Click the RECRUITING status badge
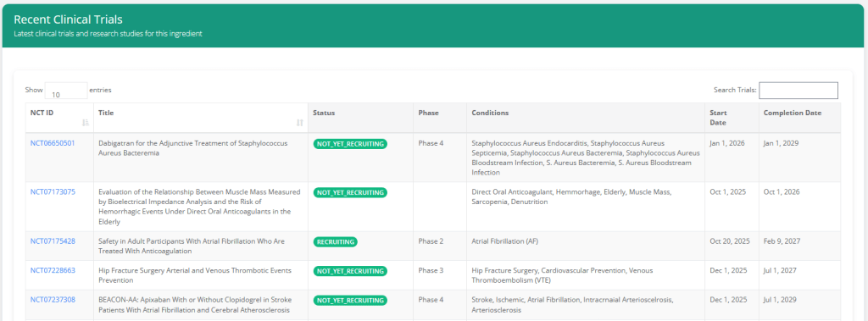868x321 pixels. 335,242
